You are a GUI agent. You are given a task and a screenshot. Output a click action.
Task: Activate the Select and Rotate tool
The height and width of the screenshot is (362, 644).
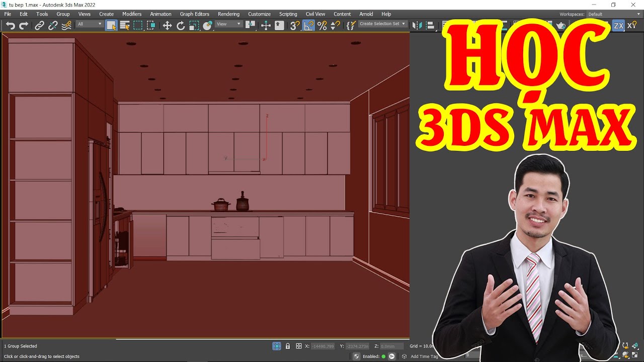[x=181, y=26]
